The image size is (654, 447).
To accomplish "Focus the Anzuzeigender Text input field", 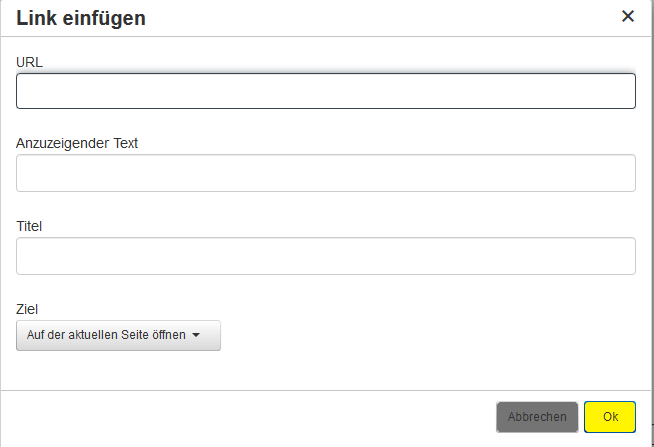I will (326, 173).
